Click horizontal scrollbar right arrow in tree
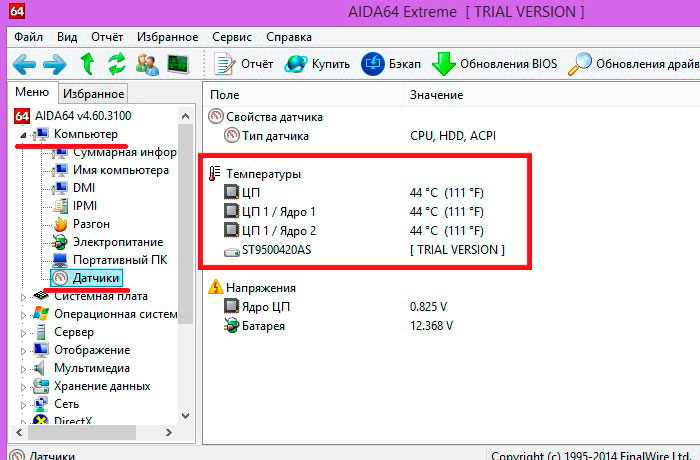Viewport: 700px width, 460px height. (x=169, y=432)
